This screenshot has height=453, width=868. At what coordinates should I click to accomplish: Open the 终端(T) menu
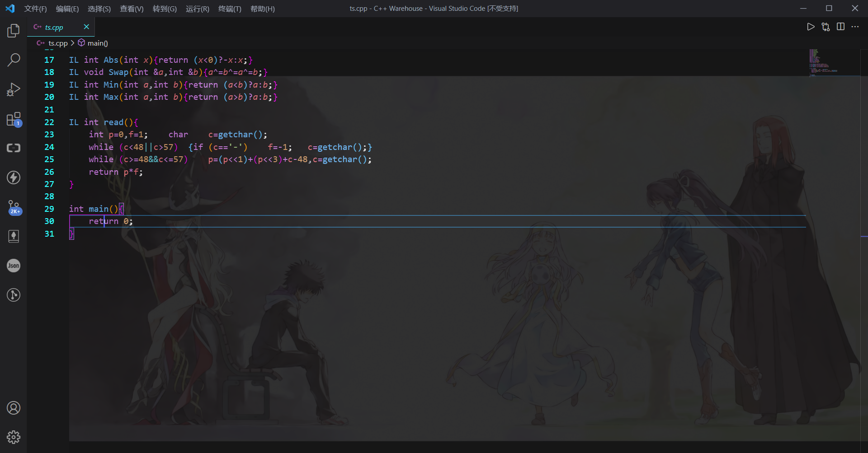coord(230,9)
